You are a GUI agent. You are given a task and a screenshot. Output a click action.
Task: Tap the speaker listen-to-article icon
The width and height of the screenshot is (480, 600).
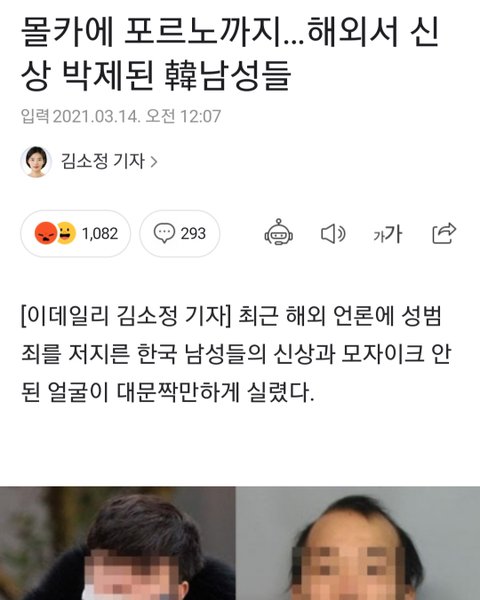(x=333, y=233)
